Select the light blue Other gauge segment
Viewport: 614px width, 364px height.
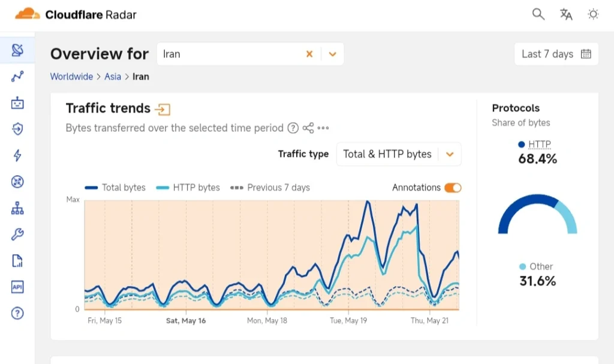tap(568, 218)
